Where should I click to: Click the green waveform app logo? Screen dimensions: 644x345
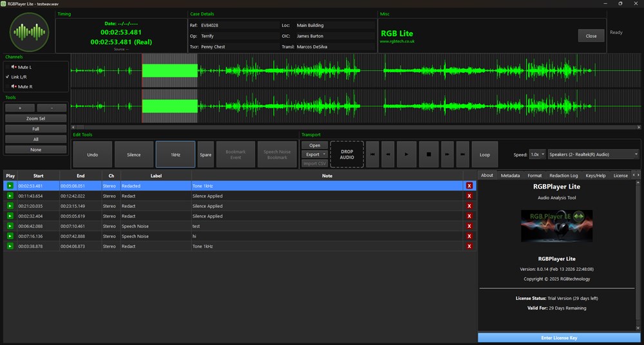(x=29, y=32)
